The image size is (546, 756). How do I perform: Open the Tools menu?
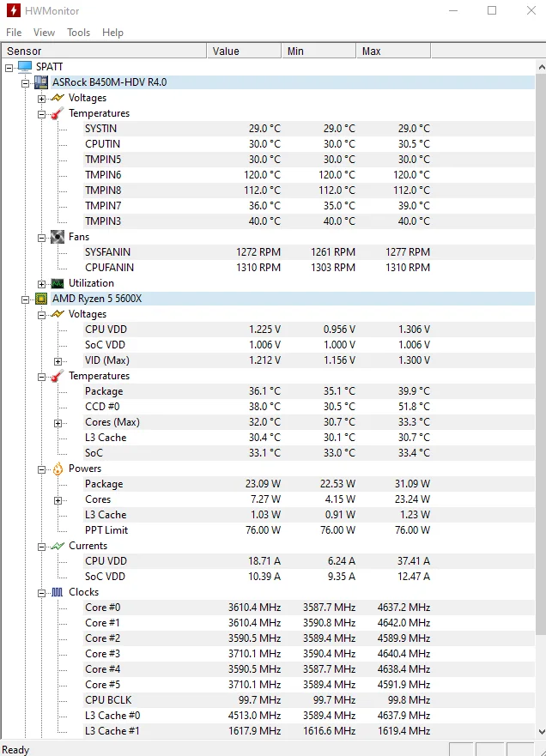pyautogui.click(x=78, y=33)
